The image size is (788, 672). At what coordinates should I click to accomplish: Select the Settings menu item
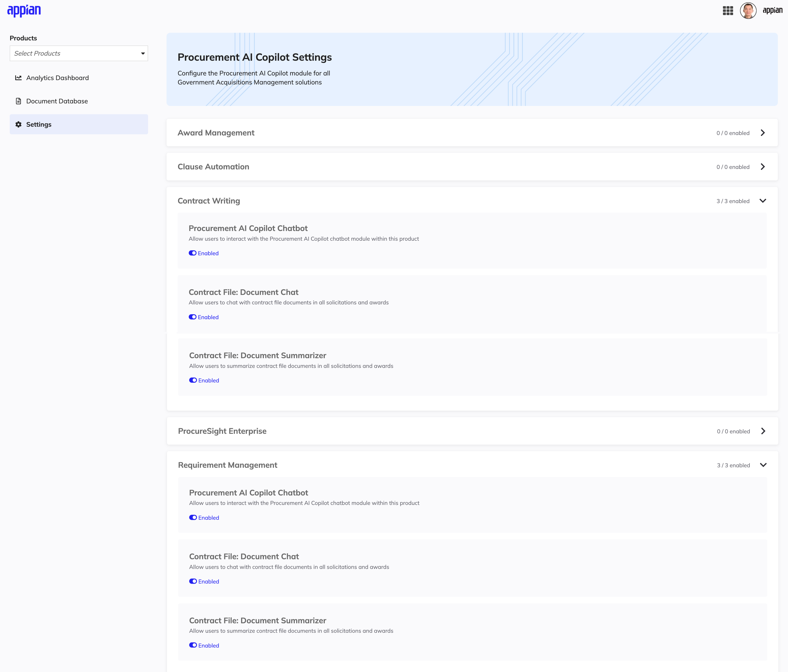coord(79,124)
